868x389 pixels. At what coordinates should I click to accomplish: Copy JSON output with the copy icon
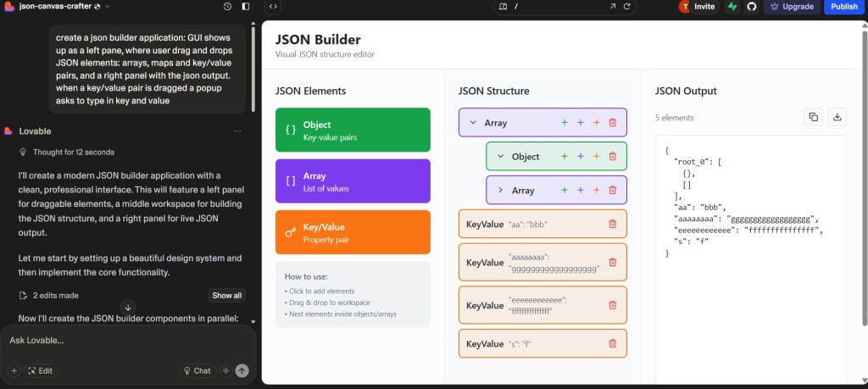813,117
